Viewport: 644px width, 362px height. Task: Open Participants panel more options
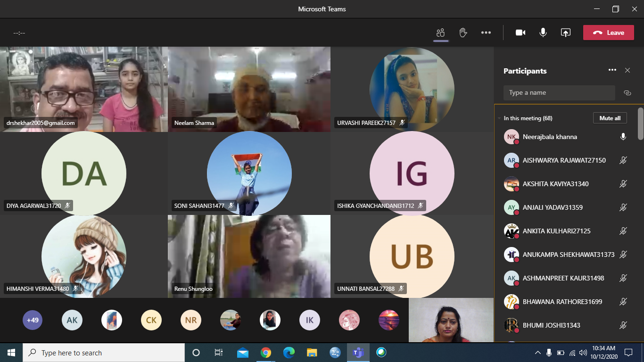click(612, 70)
